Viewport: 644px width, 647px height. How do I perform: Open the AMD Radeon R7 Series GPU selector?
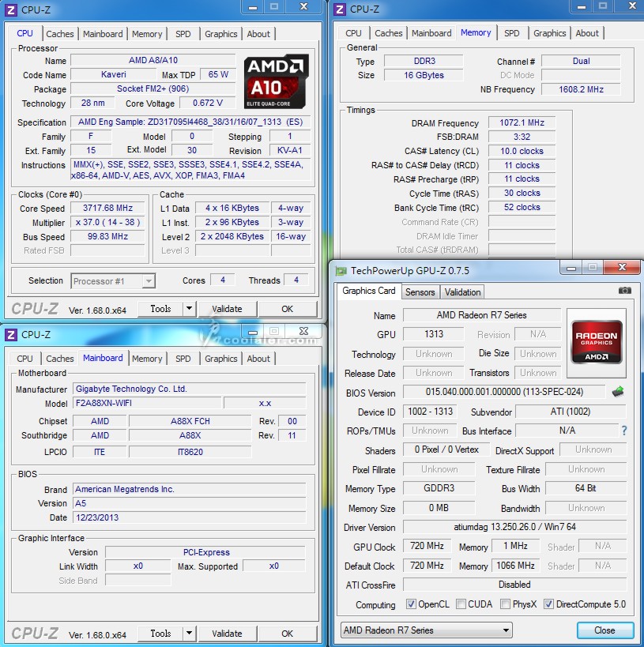tap(426, 630)
